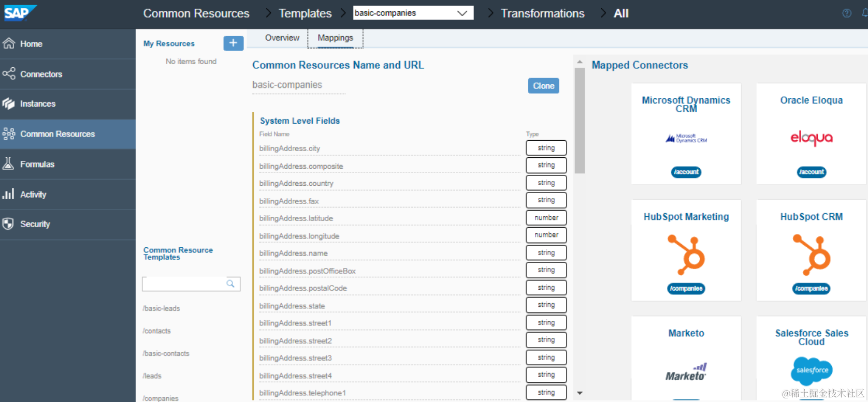
Task: Click the Salesforce cloud logo
Action: click(x=812, y=370)
